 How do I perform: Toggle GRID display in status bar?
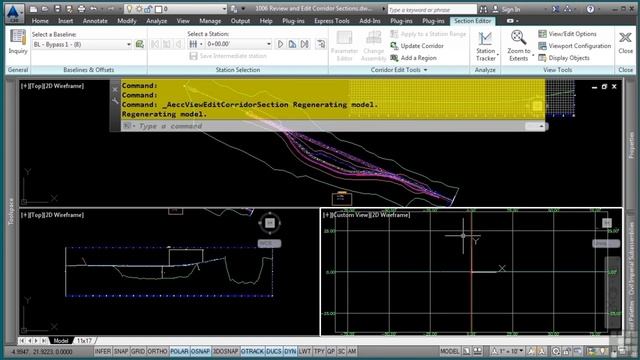pyautogui.click(x=138, y=351)
